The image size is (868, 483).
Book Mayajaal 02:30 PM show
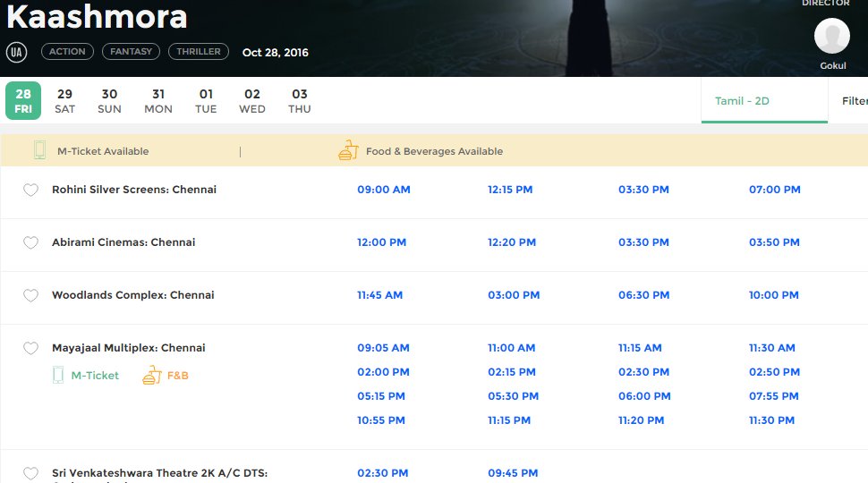643,372
